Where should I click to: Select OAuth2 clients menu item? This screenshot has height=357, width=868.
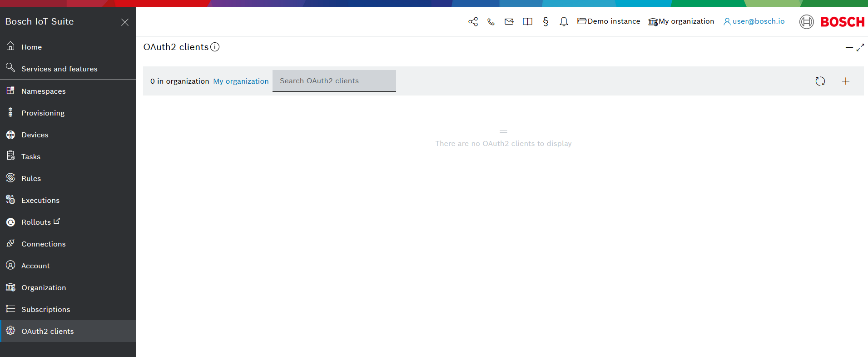[68, 331]
